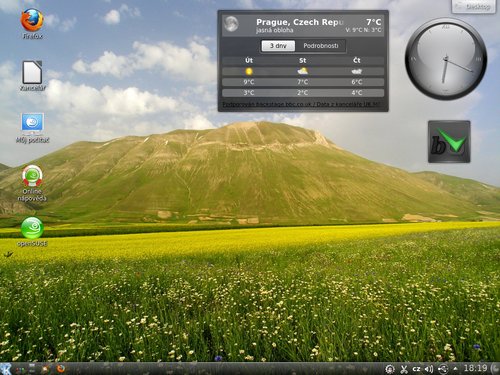Click the Út day column header
The height and width of the screenshot is (375, 500).
point(249,60)
